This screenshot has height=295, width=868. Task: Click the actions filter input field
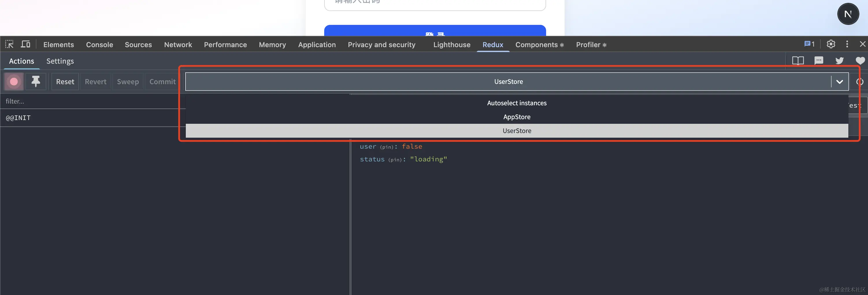[x=91, y=101]
